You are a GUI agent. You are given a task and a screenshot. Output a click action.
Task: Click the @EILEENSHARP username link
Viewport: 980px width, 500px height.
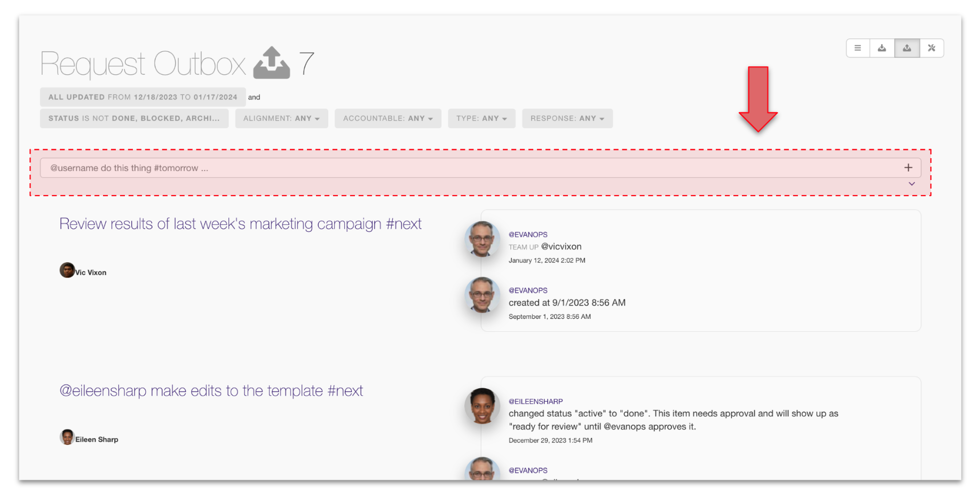(x=535, y=401)
